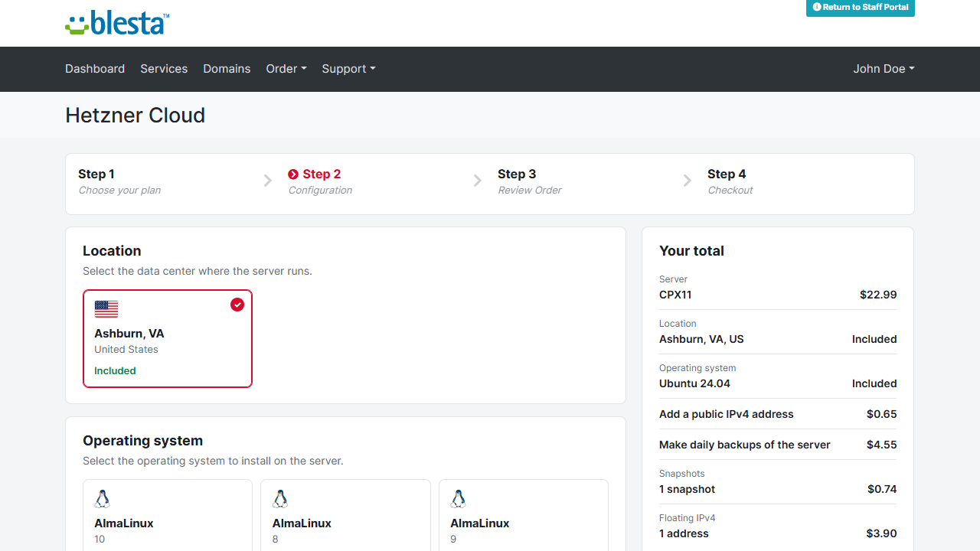The height and width of the screenshot is (551, 980).
Task: Open the Domains nav item
Action: [x=227, y=69]
